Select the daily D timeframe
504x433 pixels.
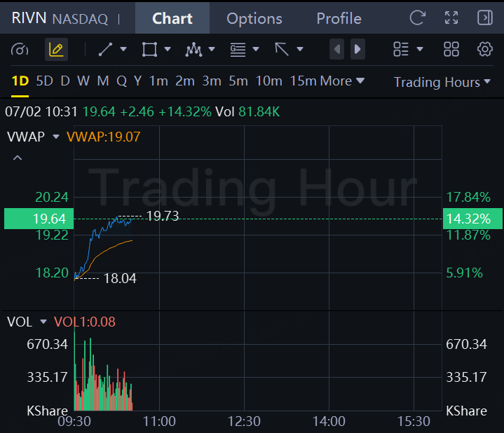tap(65, 81)
